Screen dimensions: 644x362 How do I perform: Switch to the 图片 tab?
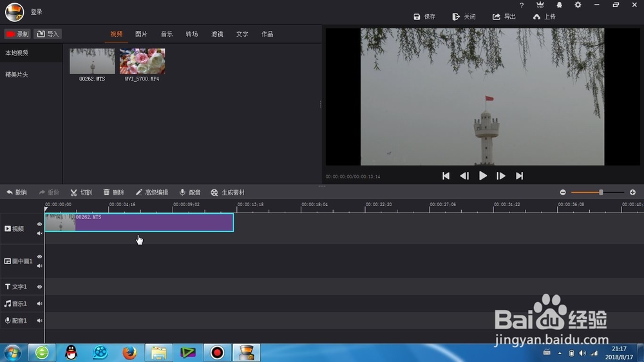141,34
